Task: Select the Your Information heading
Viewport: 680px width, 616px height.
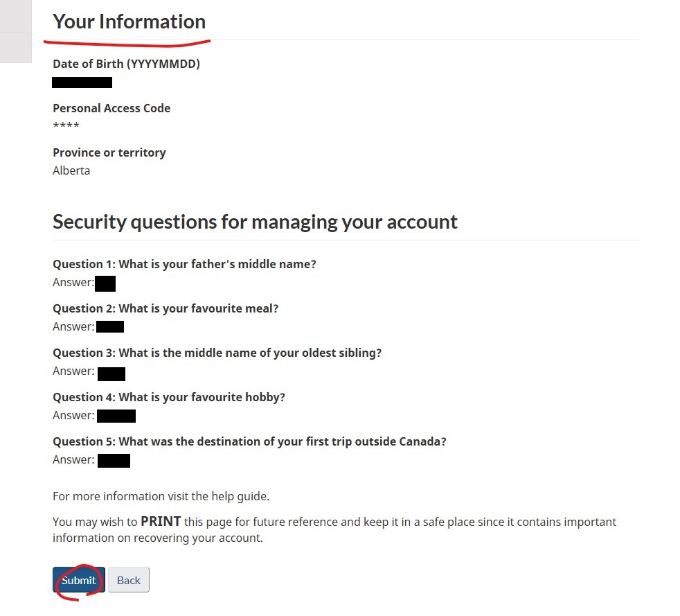Action: (129, 21)
